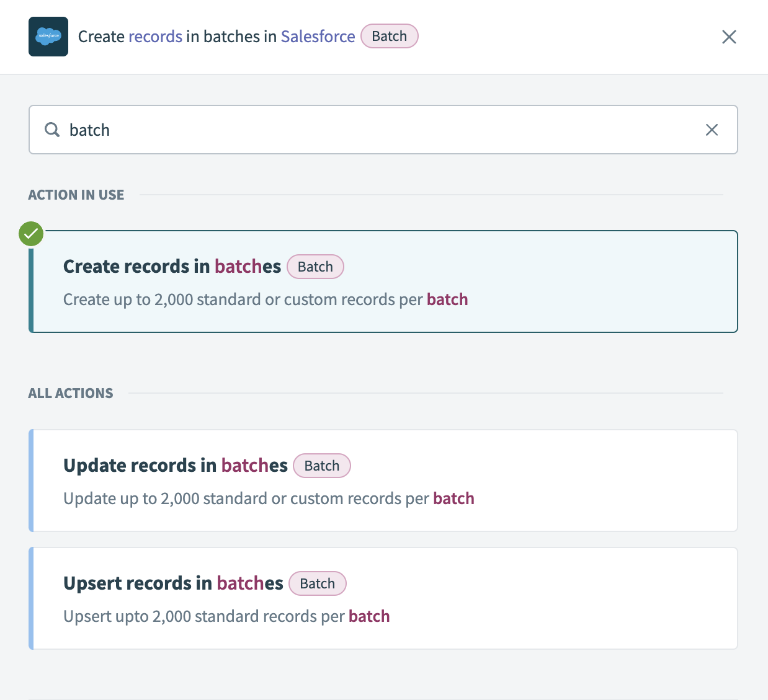
Task: Open the records link in the dialog title
Action: (155, 37)
